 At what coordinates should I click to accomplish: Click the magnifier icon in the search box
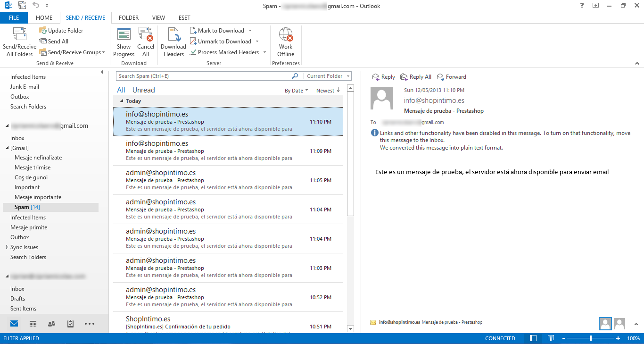point(295,76)
